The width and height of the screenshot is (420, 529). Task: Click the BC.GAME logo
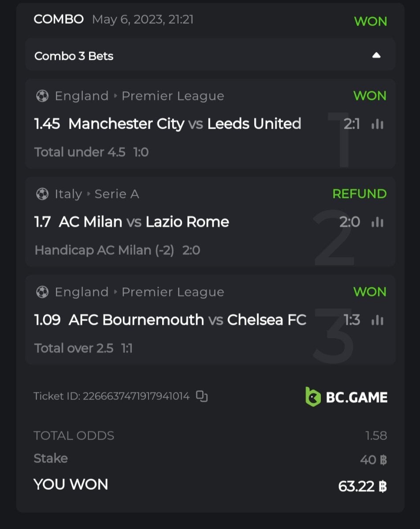[x=346, y=397]
